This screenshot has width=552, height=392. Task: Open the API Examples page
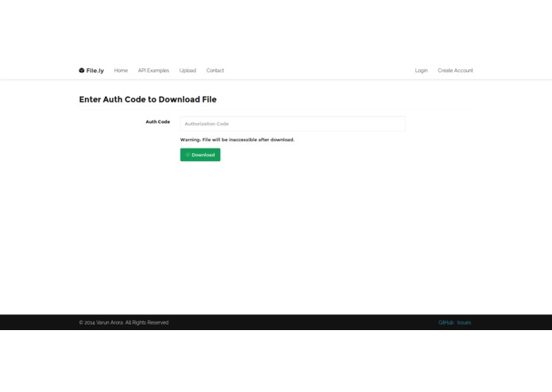(x=153, y=71)
